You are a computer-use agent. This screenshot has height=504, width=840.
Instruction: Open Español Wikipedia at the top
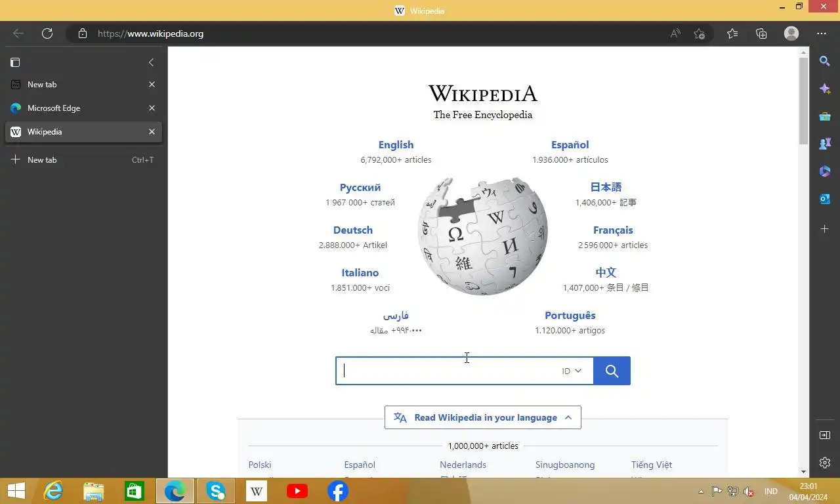[570, 145]
